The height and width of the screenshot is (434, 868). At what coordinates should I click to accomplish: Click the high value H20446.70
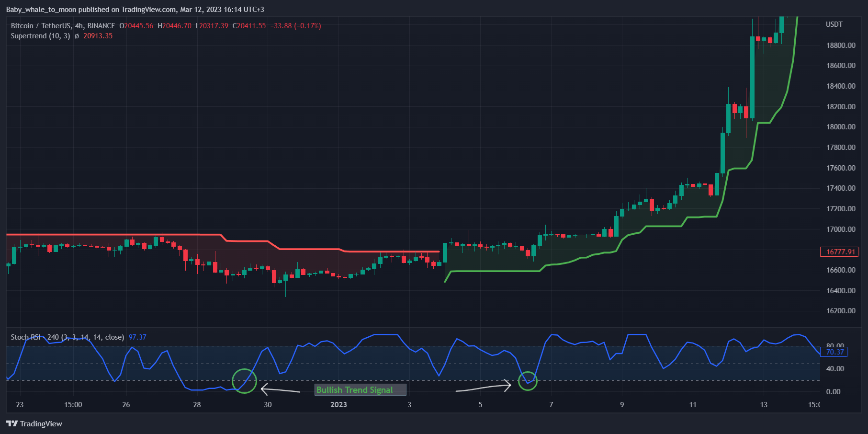click(174, 26)
